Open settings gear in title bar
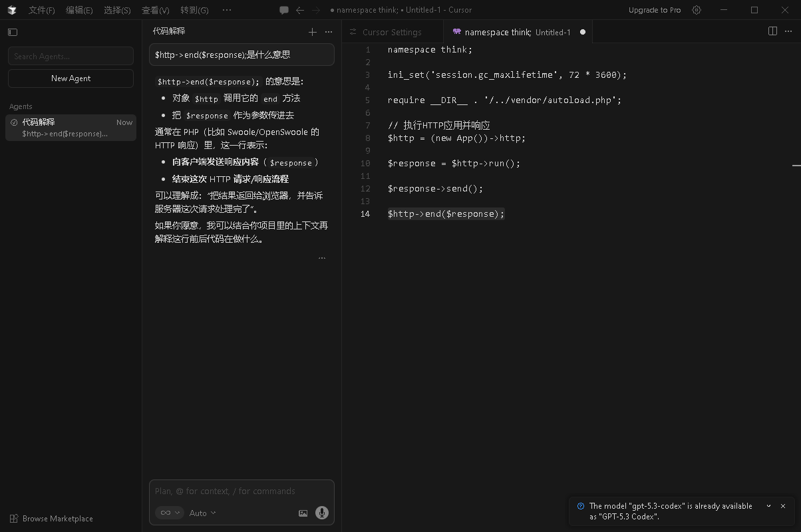801x532 pixels. (x=697, y=10)
